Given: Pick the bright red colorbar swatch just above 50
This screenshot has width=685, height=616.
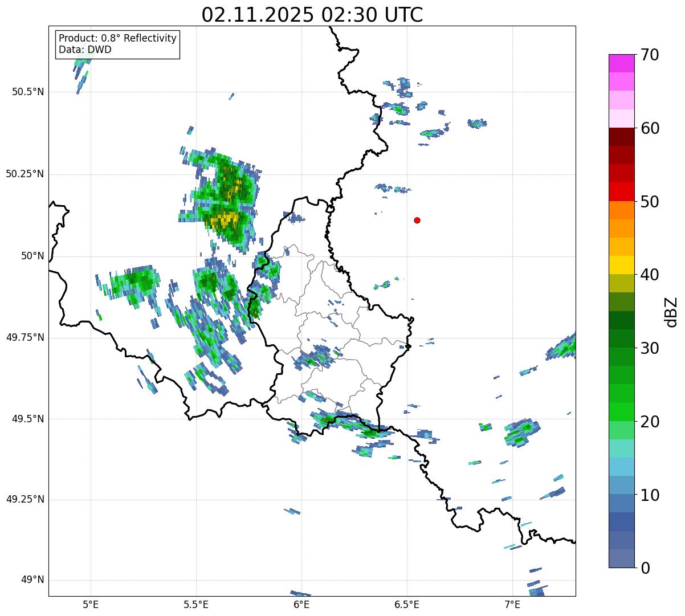Looking at the screenshot, I should pyautogui.click(x=621, y=192).
